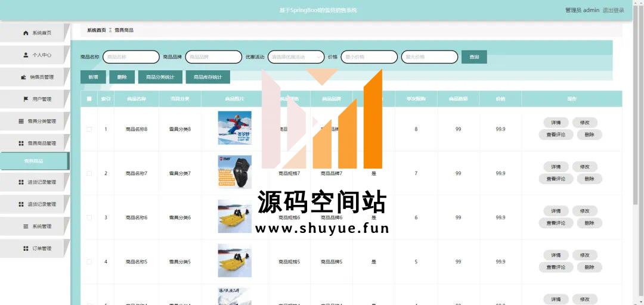
Task: Check the checkbox for row 商品名称5
Action: 89,262
